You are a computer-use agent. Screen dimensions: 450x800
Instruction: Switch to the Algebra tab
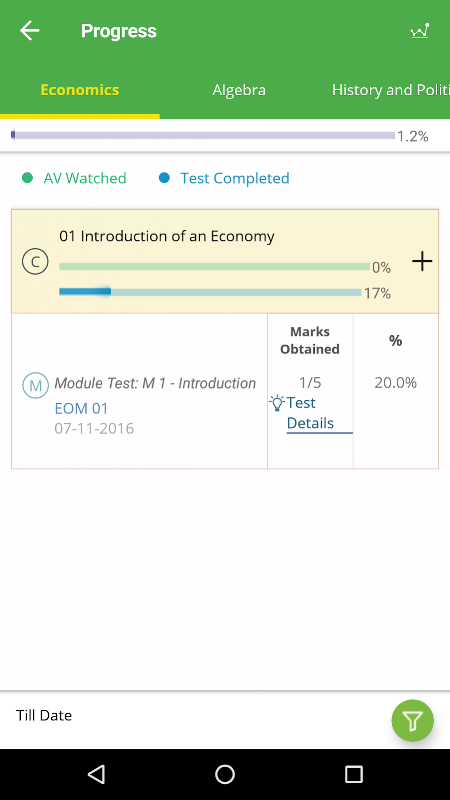click(x=239, y=90)
